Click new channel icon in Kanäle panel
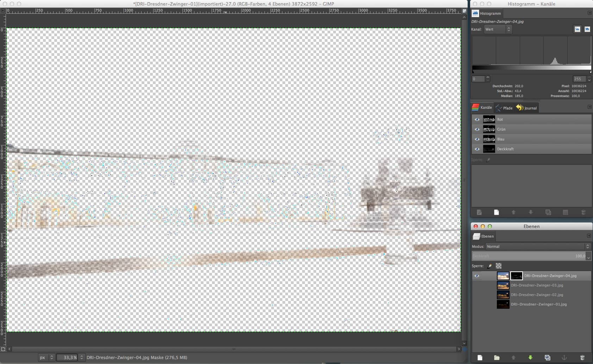The width and height of the screenshot is (593, 364). 496,212
